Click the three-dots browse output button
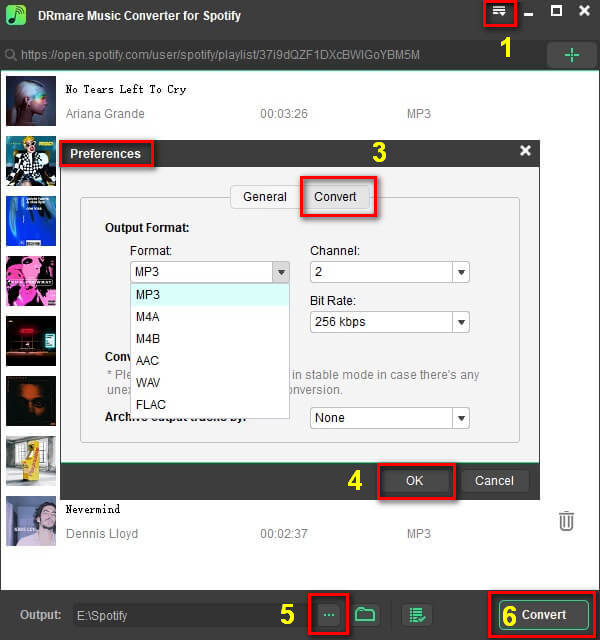This screenshot has width=600, height=640. tap(329, 615)
